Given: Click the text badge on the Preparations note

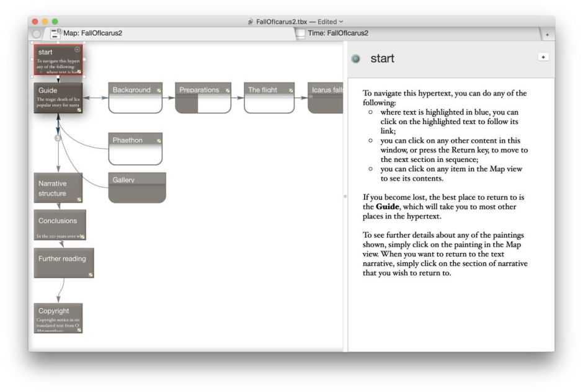Looking at the screenshot, I should tap(228, 90).
